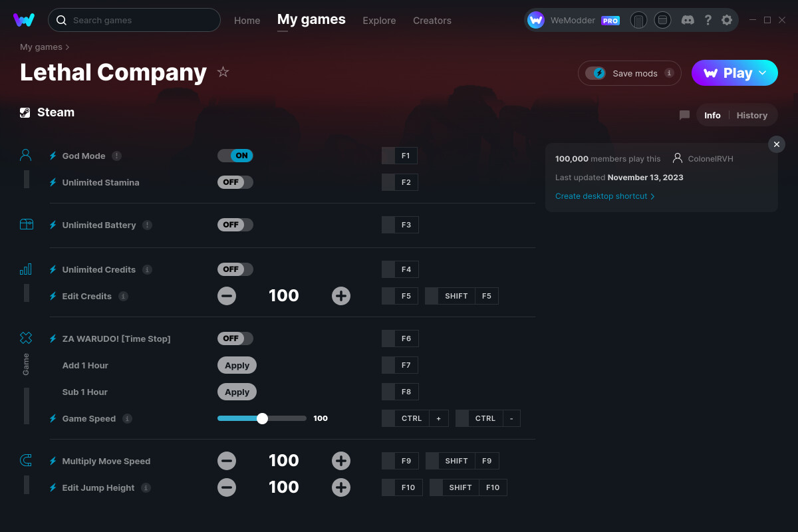Enable Unlimited Credits toggle
The image size is (798, 532).
[235, 269]
